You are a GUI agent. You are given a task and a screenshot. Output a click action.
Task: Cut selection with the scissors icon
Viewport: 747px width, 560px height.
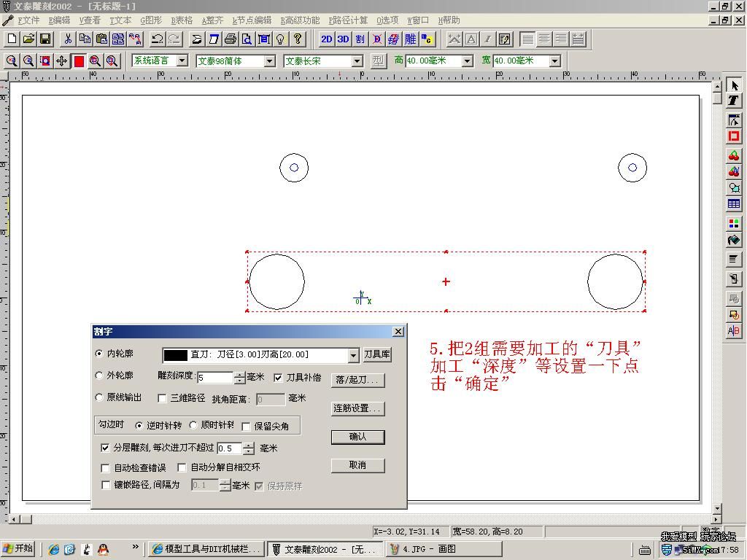68,39
